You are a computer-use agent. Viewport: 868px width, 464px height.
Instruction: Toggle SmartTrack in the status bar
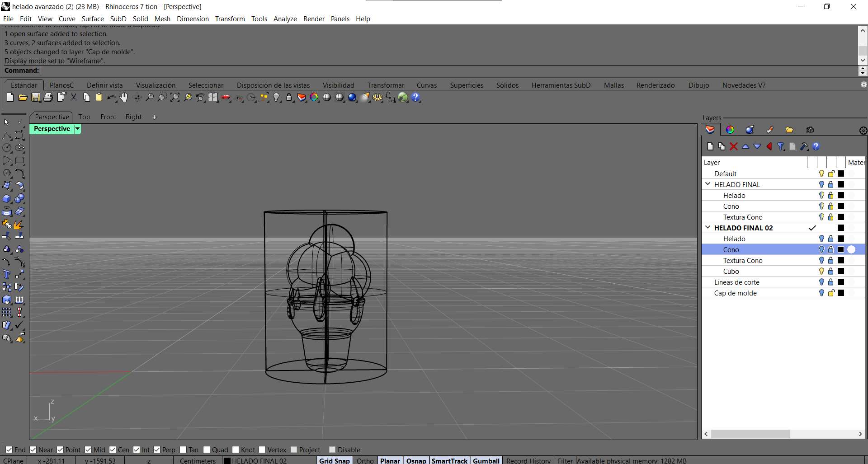(449, 460)
